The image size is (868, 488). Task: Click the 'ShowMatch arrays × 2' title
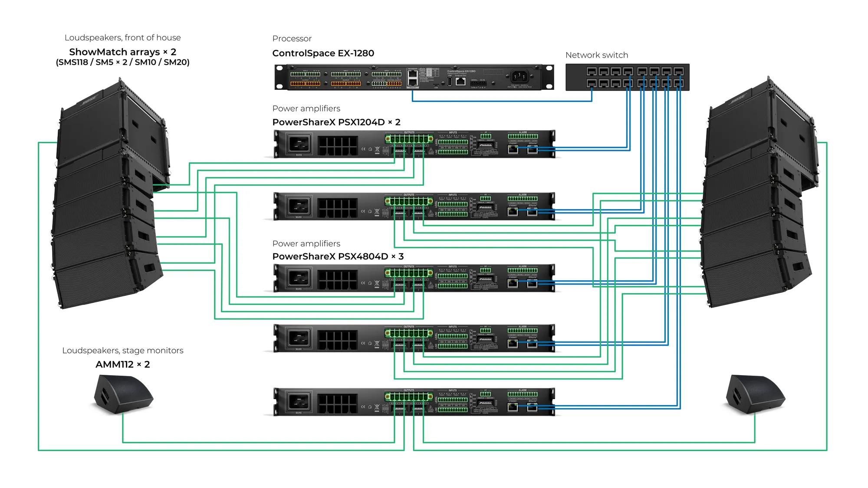(x=122, y=52)
